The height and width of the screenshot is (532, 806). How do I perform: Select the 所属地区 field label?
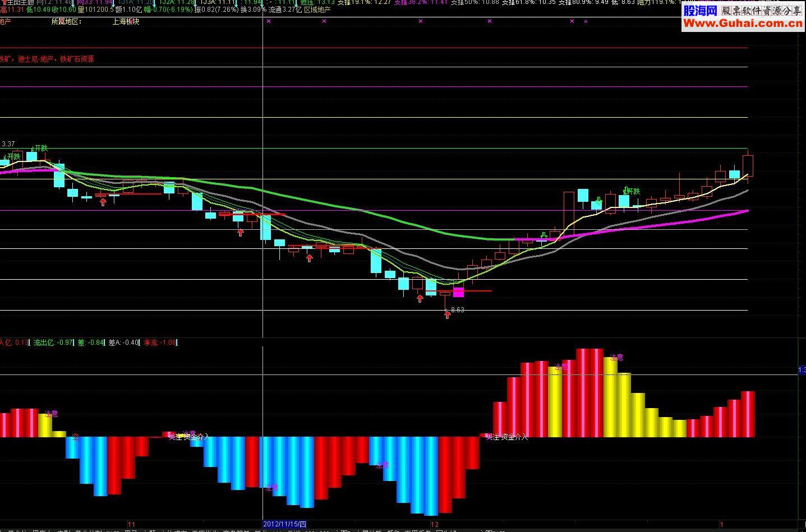66,21
